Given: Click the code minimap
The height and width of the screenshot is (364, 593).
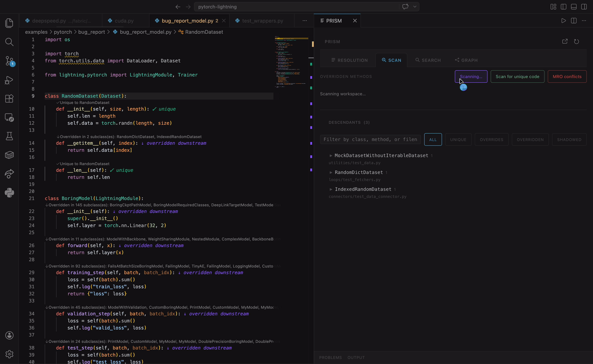Looking at the screenshot, I should tap(291, 63).
